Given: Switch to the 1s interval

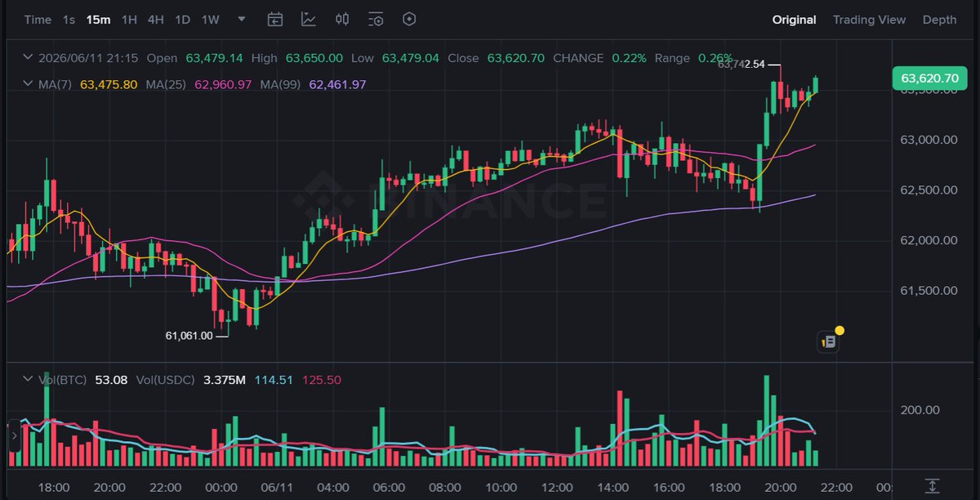Looking at the screenshot, I should [x=69, y=20].
